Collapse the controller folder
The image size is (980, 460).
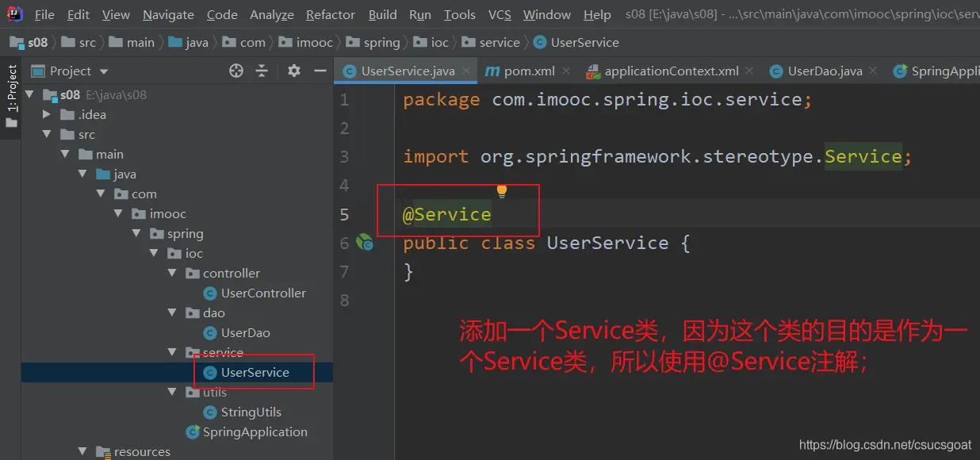[x=174, y=273]
